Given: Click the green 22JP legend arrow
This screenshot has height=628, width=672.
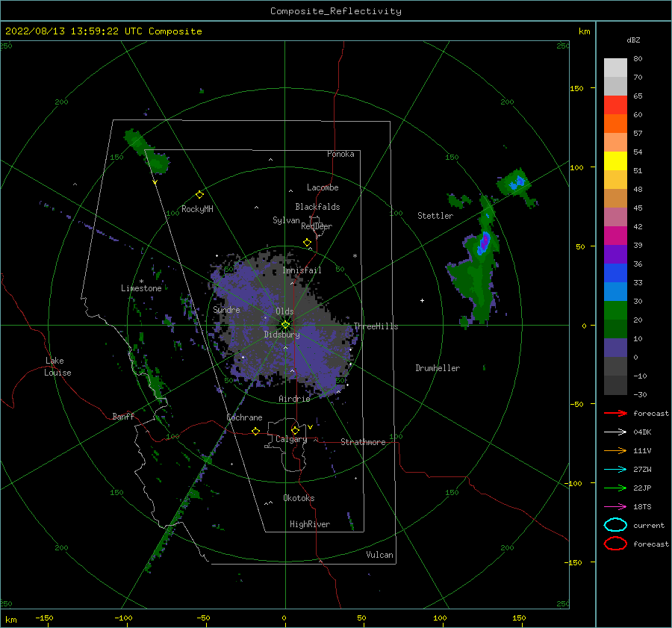Looking at the screenshot, I should point(615,488).
